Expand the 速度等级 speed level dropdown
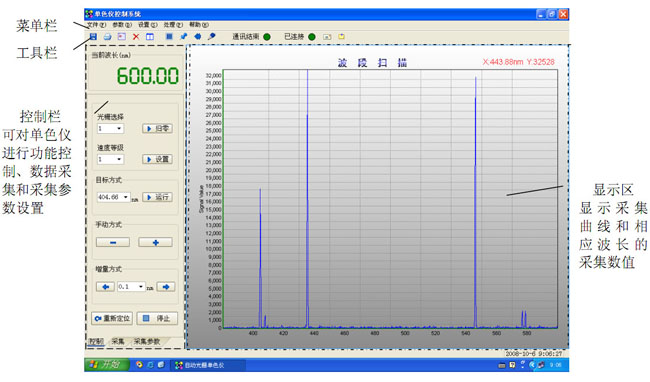 pos(119,159)
